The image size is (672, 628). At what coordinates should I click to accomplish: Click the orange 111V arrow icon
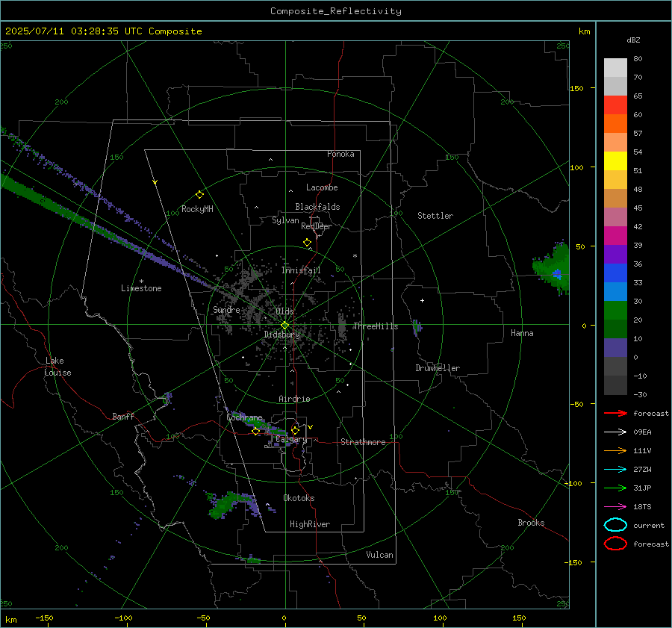click(615, 450)
